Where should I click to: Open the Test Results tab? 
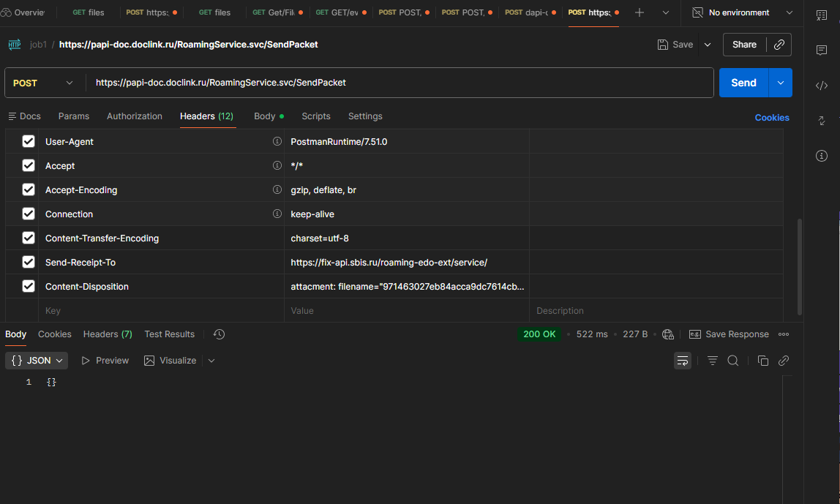click(169, 334)
